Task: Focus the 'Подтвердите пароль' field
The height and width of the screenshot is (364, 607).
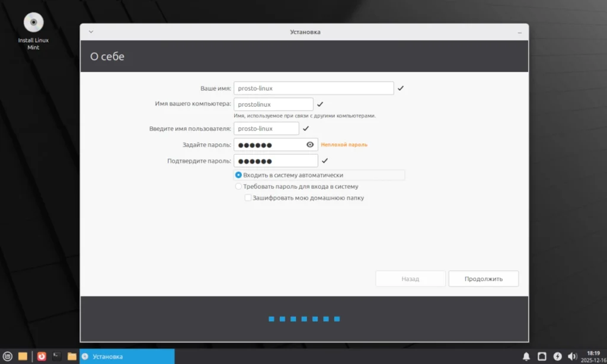Action: click(x=276, y=161)
